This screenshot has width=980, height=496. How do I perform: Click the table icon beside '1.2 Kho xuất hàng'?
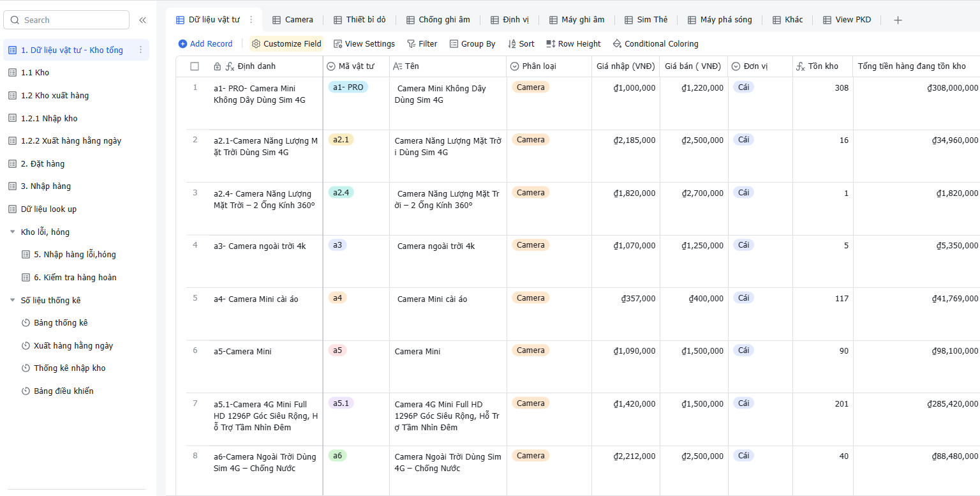tap(12, 96)
